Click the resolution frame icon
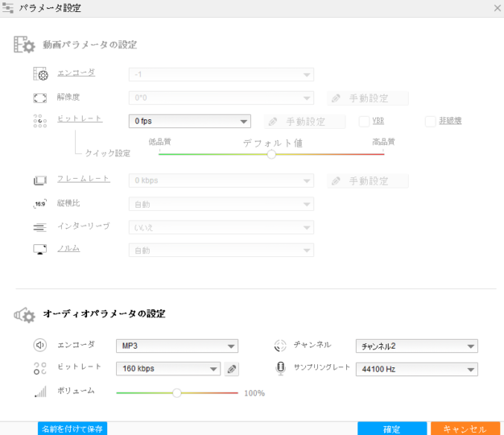This screenshot has width=504, height=435. pos(41,98)
